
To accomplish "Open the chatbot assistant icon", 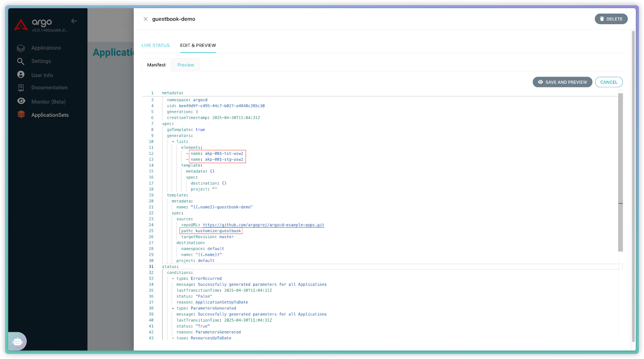I will (x=17, y=342).
